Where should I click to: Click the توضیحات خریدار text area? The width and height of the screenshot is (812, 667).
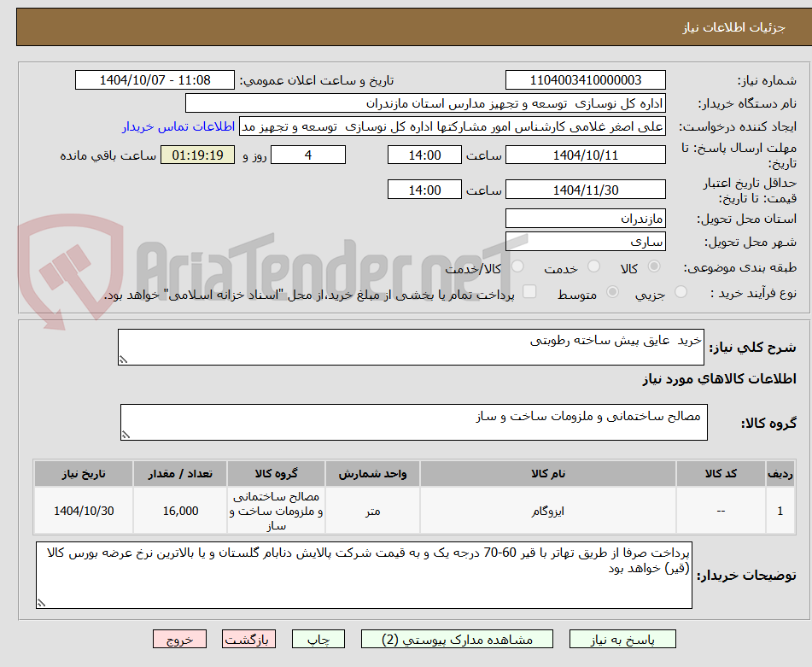[364, 575]
